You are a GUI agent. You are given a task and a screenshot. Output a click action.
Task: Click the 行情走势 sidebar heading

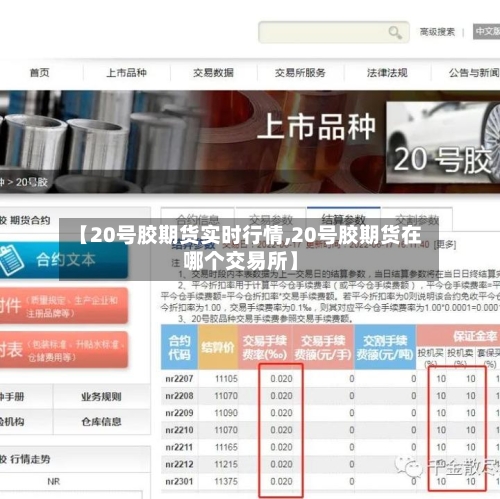30,459
